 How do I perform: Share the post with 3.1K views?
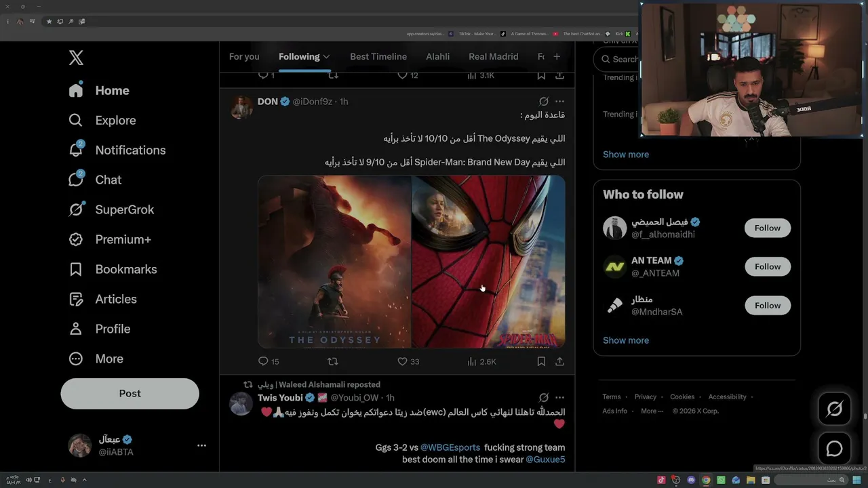pos(559,75)
